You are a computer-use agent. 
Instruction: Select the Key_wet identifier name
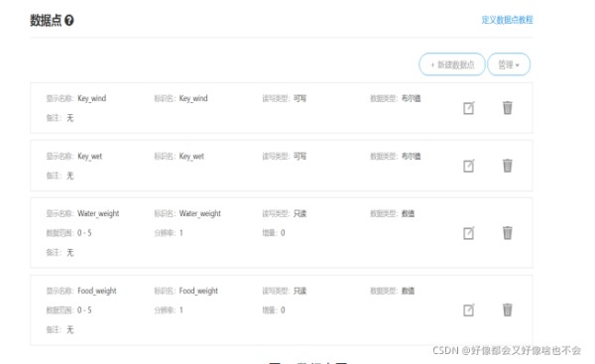(191, 157)
